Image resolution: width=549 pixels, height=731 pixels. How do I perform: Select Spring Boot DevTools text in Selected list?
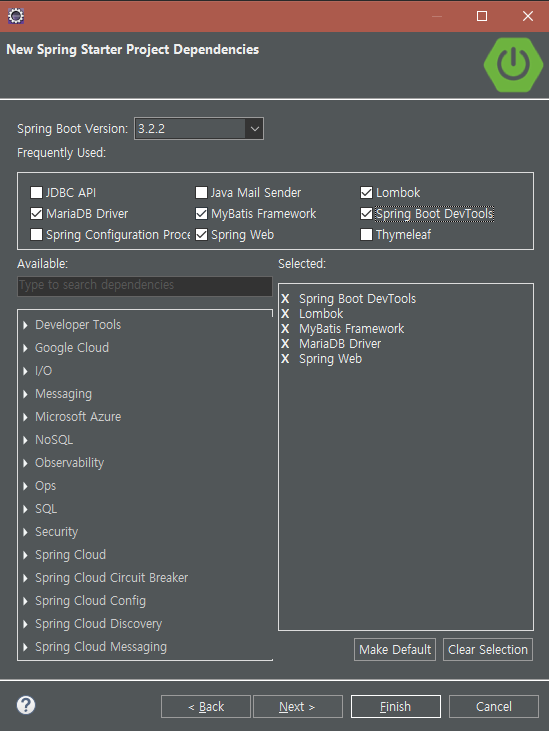(x=357, y=299)
